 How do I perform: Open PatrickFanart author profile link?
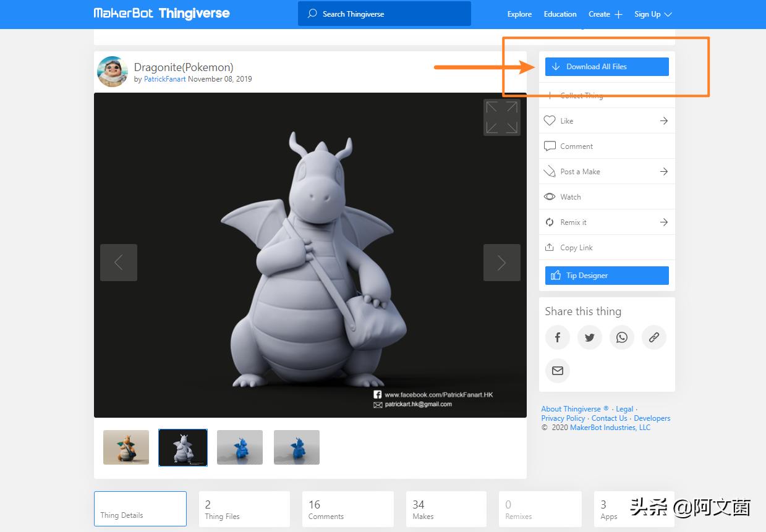[164, 79]
